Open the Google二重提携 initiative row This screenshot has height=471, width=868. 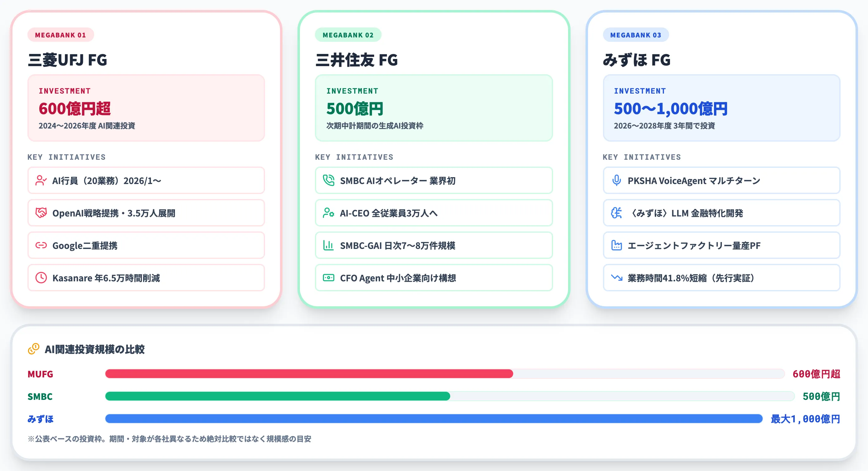click(x=146, y=245)
